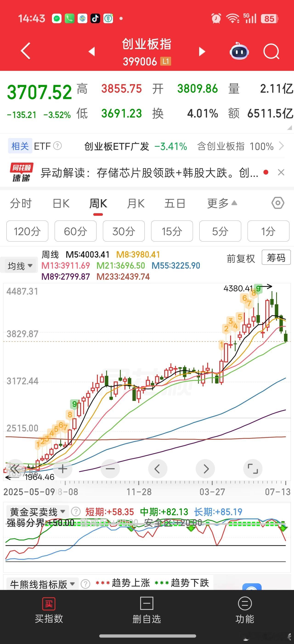Image resolution: width=294 pixels, height=644 pixels.
Task: Read the 异动解读 news headline
Action: pyautogui.click(x=150, y=173)
